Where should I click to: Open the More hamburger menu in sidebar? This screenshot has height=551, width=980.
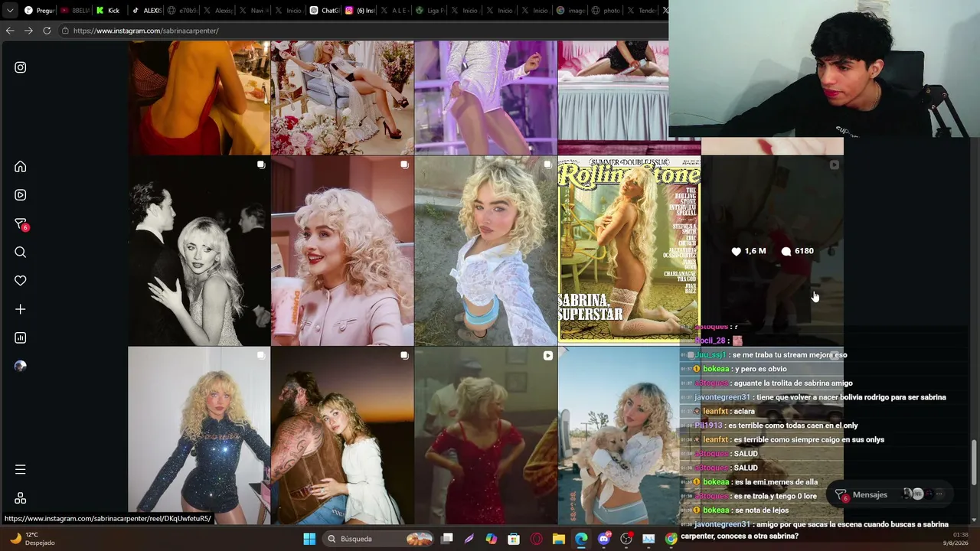pos(21,469)
